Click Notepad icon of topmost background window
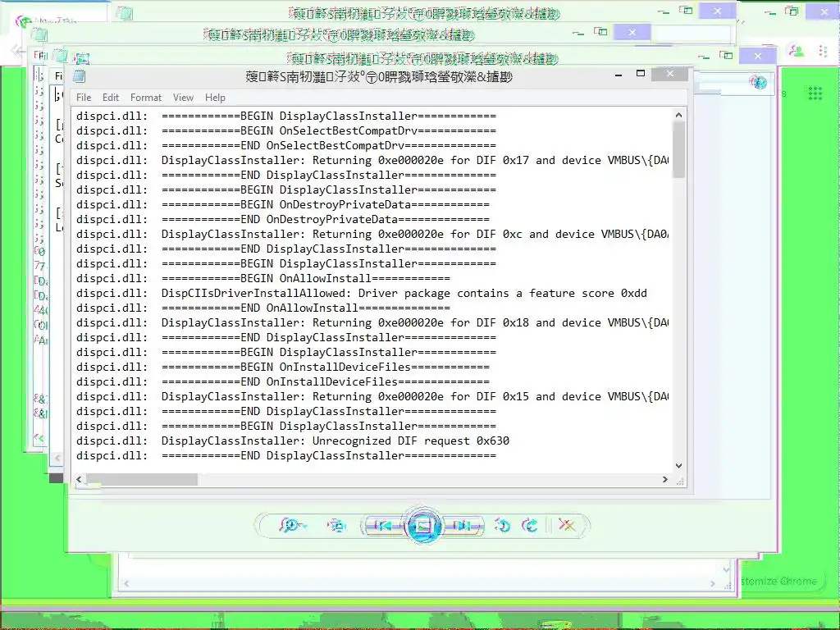 click(124, 13)
